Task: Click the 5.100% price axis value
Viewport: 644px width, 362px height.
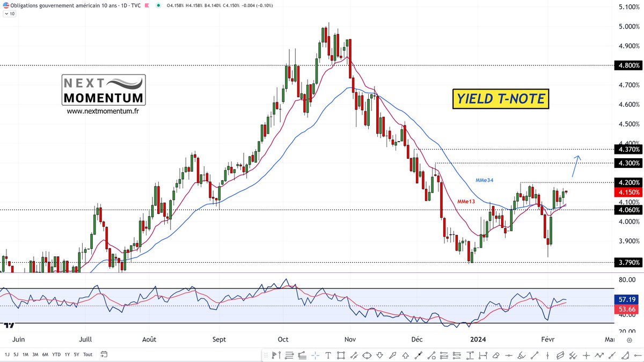Action: pyautogui.click(x=629, y=7)
